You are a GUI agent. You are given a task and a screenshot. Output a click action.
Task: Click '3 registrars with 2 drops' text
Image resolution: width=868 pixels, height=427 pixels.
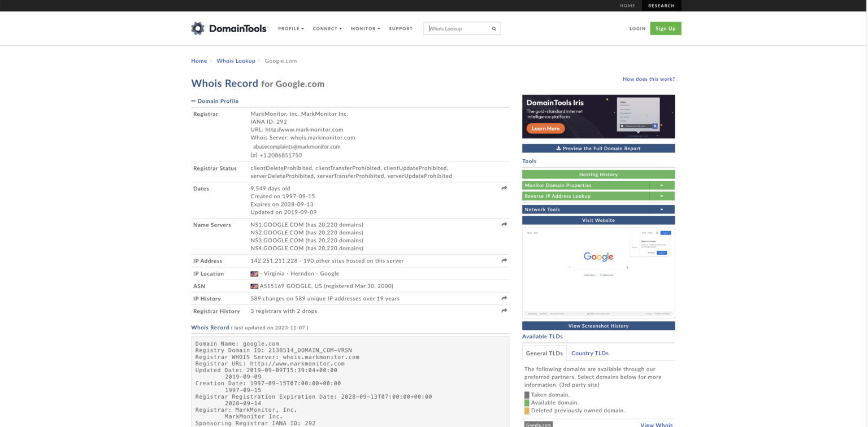coord(284,311)
